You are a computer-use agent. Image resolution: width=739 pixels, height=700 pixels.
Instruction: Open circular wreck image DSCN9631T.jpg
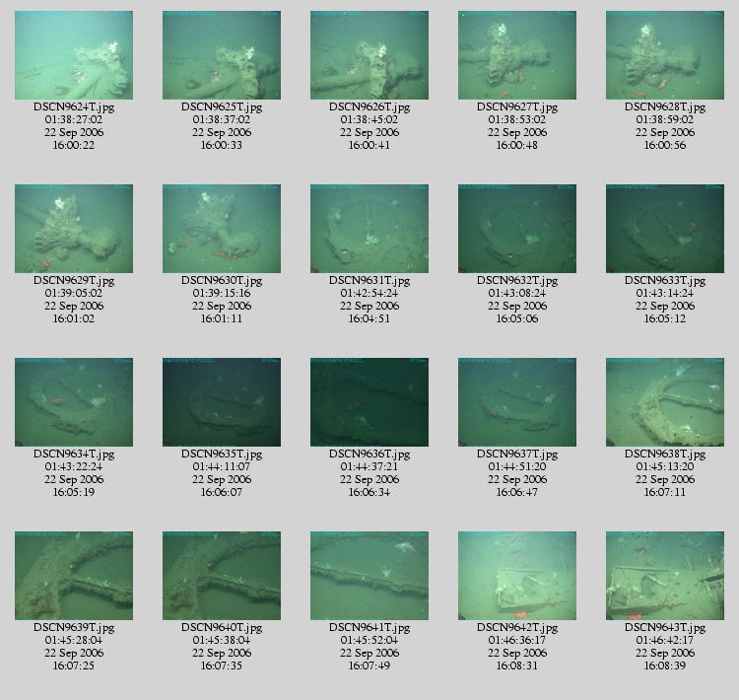coord(369,229)
